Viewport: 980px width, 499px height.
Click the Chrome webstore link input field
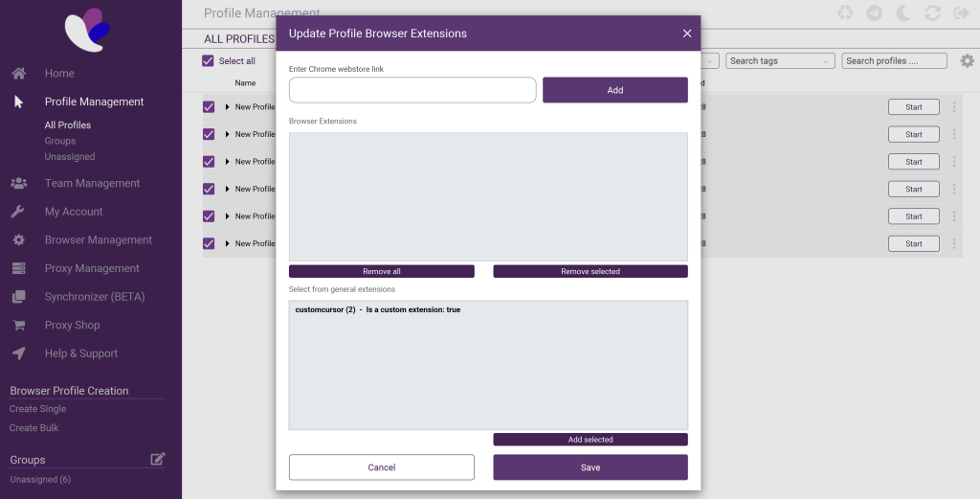pyautogui.click(x=412, y=90)
